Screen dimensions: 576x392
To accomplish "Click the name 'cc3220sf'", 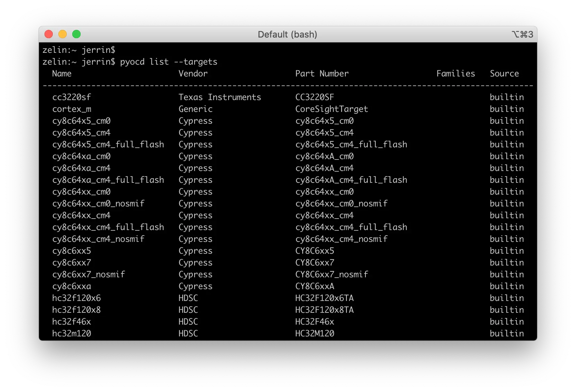I will tap(72, 97).
